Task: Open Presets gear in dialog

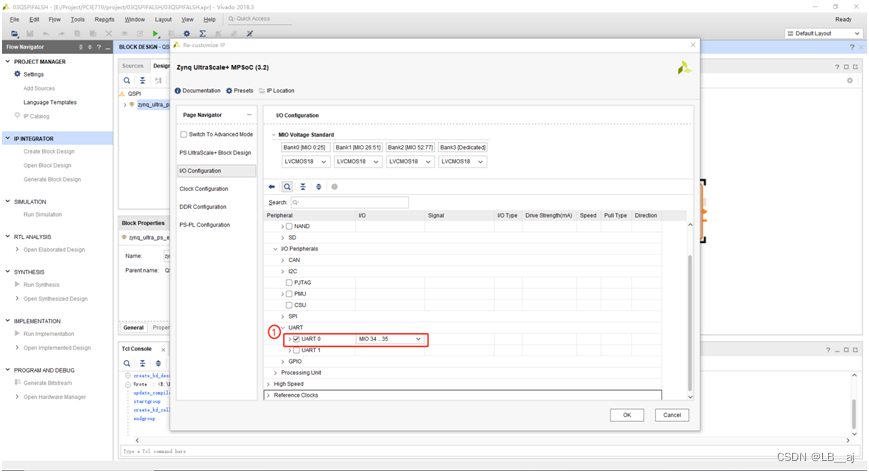Action: coord(229,91)
